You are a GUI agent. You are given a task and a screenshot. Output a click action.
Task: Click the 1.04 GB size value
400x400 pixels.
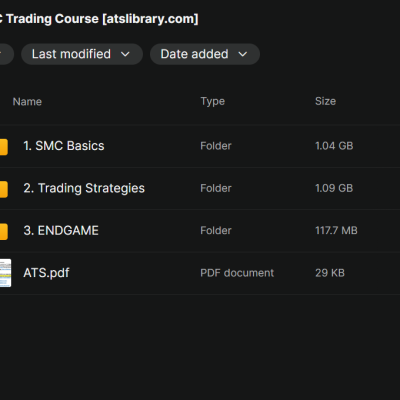[334, 146]
